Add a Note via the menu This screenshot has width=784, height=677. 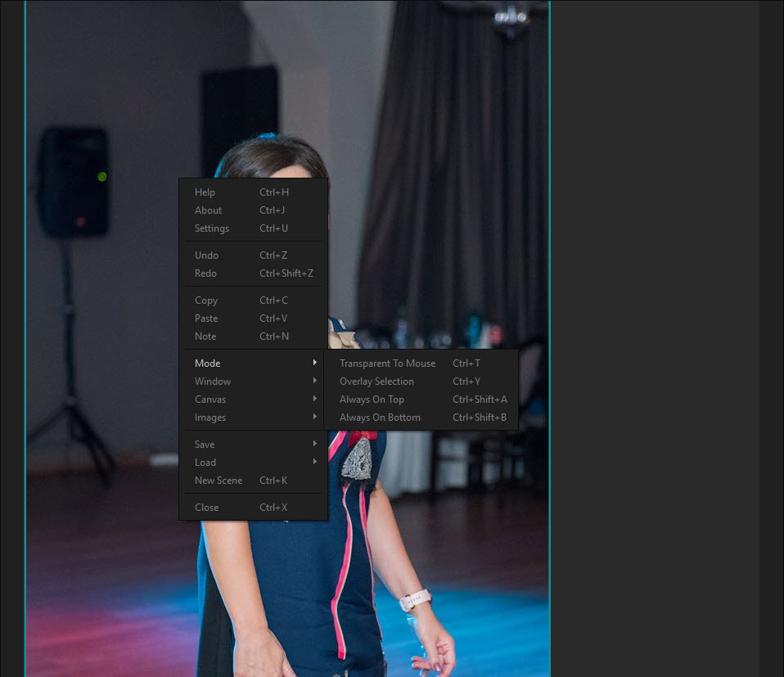click(253, 336)
